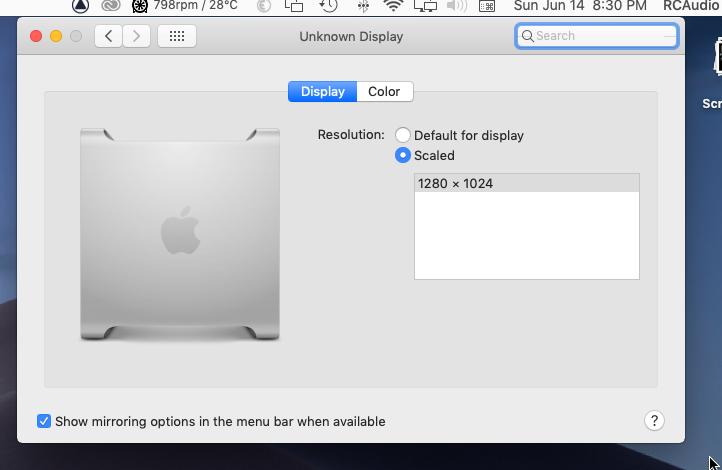
Task: Click the Bluetooth menu bar icon
Action: pyautogui.click(x=363, y=6)
